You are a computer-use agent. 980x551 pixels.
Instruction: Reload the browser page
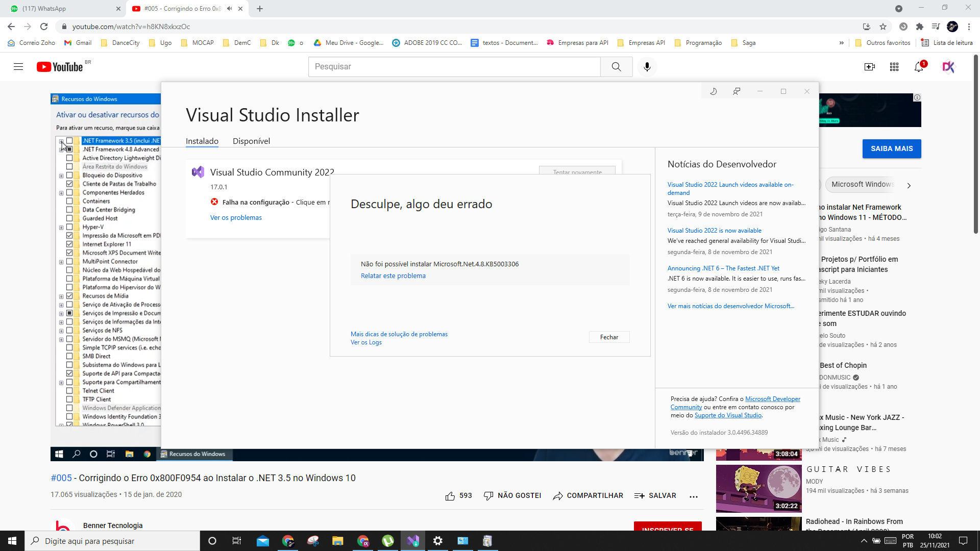44,27
